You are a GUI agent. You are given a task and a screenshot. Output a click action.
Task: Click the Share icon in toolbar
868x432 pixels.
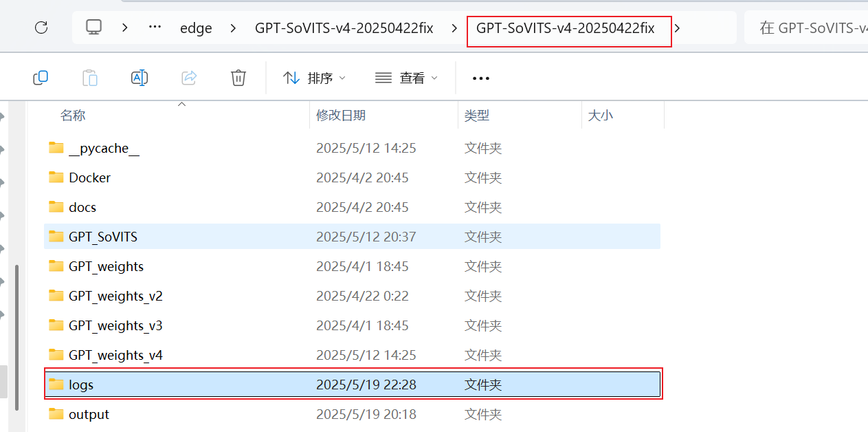[x=189, y=78]
